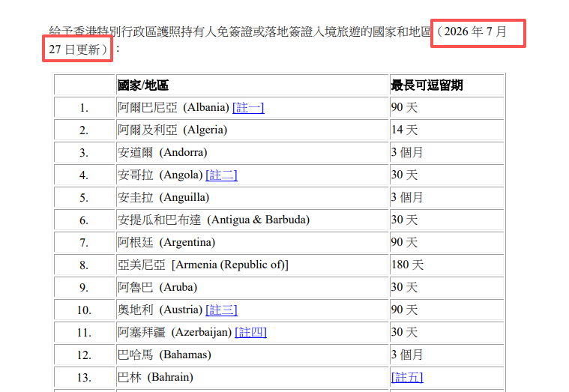
Task: Click row number 13 in the table
Action: pos(84,378)
